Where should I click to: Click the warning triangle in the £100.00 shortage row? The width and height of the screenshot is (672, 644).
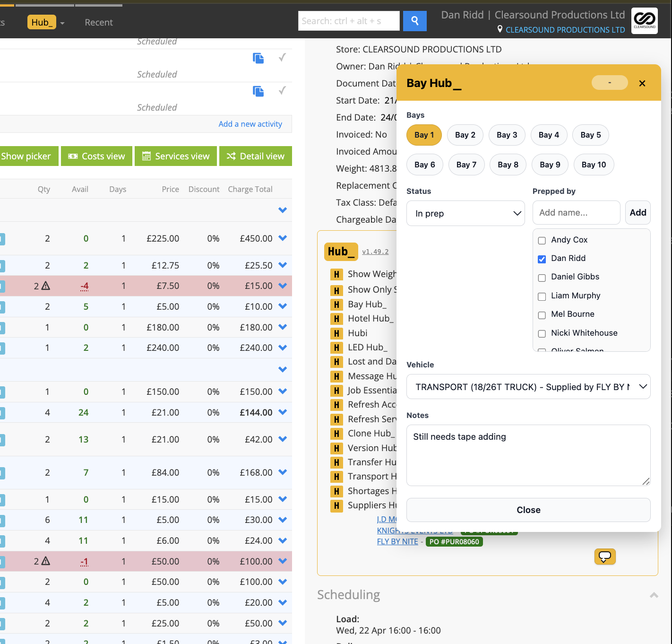(46, 561)
